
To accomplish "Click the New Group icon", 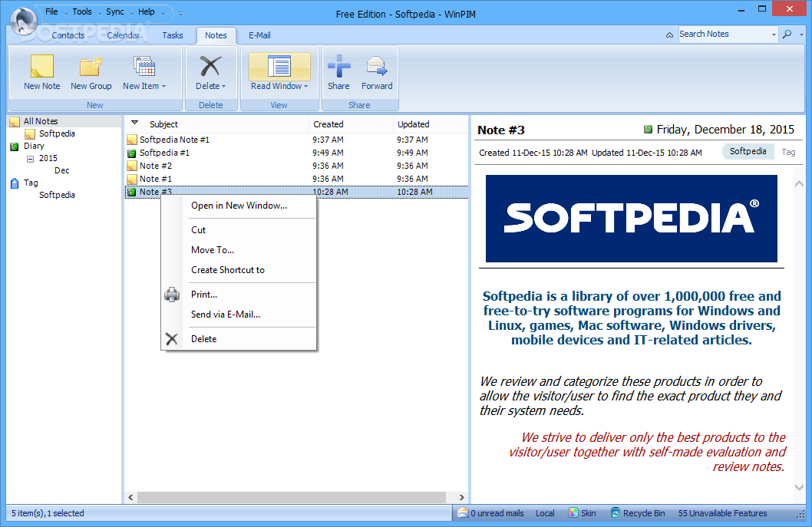I will [x=91, y=67].
